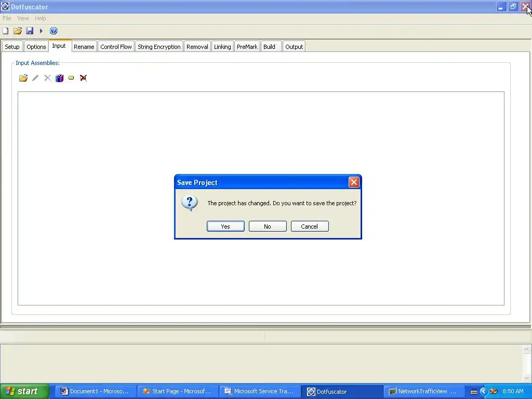
Task: Open the Control Flow tab
Action: pyautogui.click(x=116, y=47)
